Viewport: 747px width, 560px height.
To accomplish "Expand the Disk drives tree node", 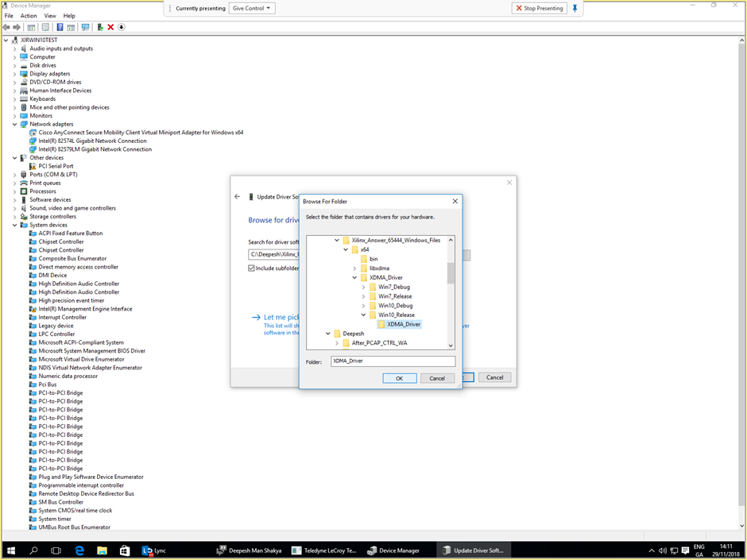I will (x=14, y=65).
